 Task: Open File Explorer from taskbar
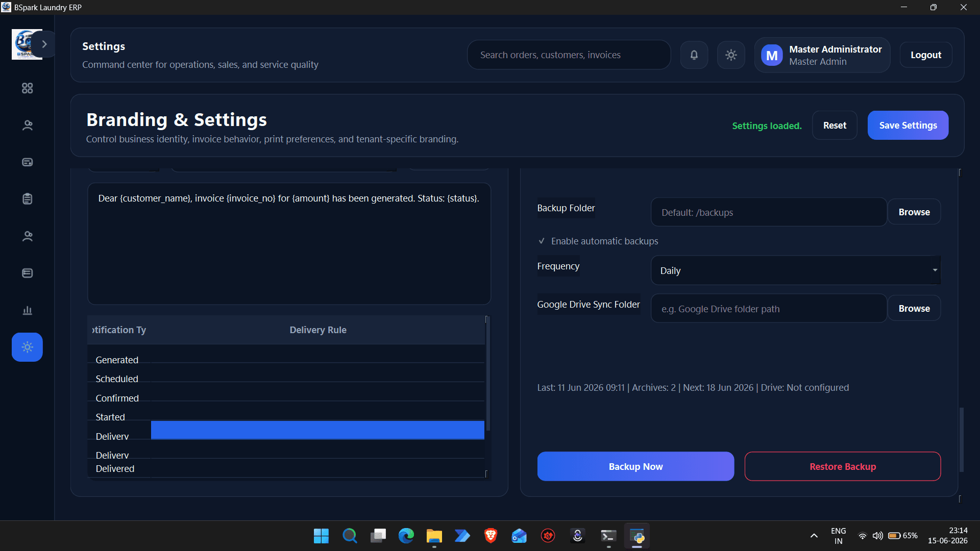[434, 536]
